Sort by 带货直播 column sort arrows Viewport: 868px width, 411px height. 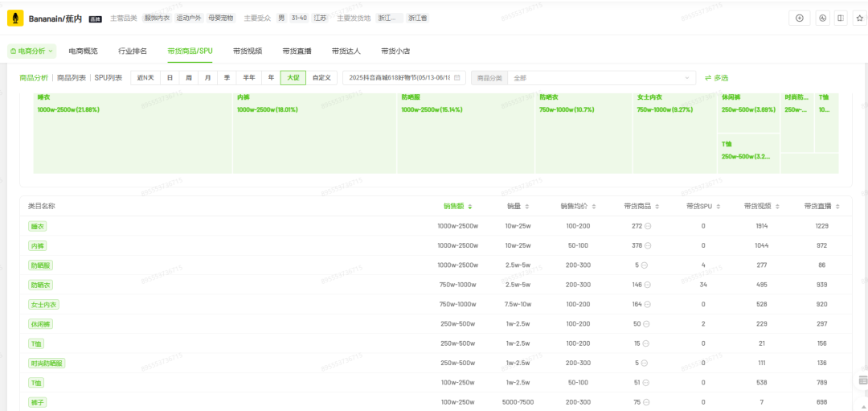(838, 207)
